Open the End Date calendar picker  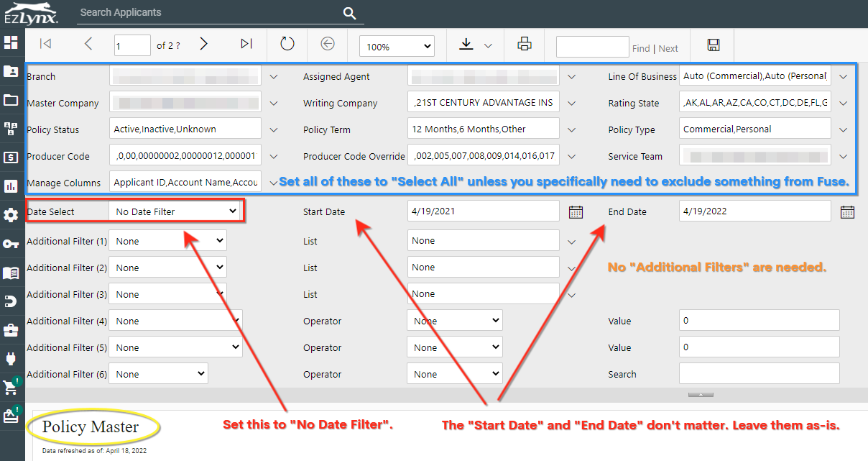coord(847,211)
